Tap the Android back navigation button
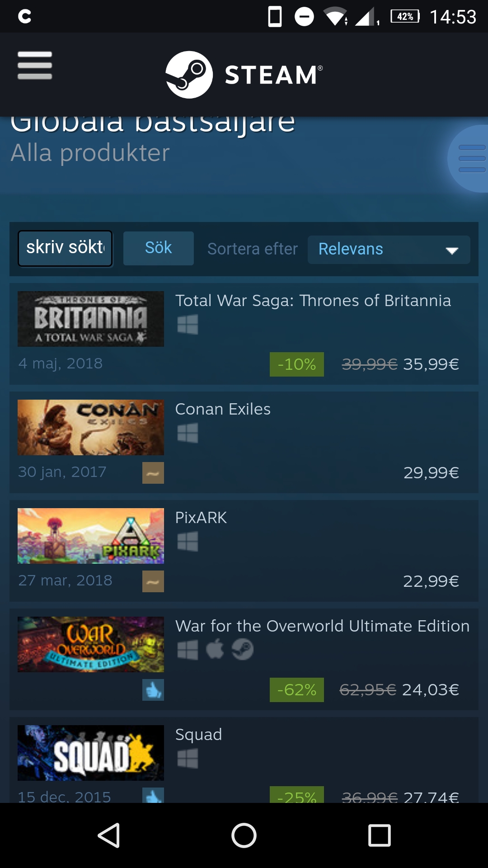The height and width of the screenshot is (868, 488). (109, 835)
